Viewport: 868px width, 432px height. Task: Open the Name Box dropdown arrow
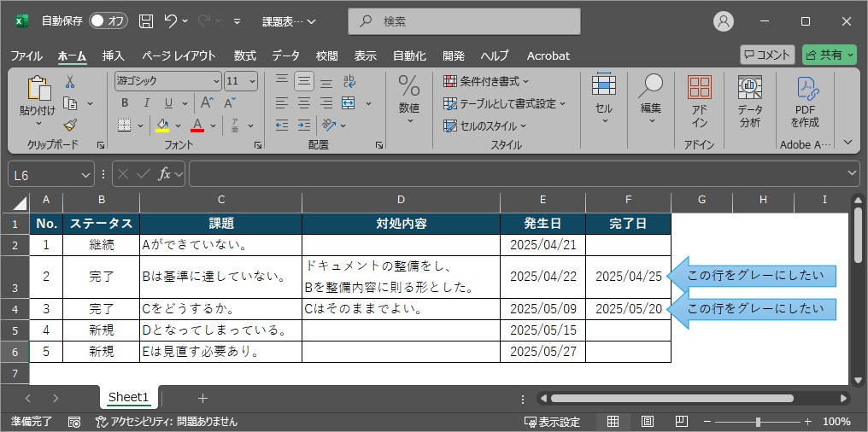point(85,175)
